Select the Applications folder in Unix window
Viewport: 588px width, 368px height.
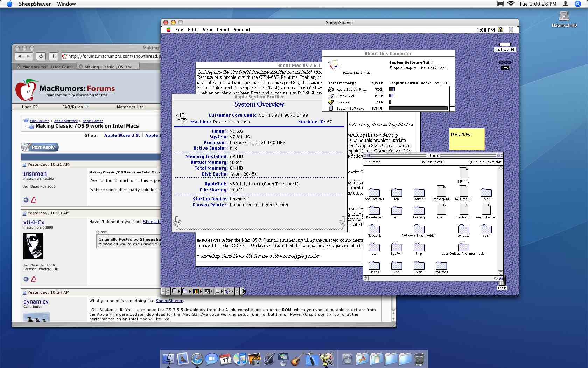pyautogui.click(x=374, y=194)
